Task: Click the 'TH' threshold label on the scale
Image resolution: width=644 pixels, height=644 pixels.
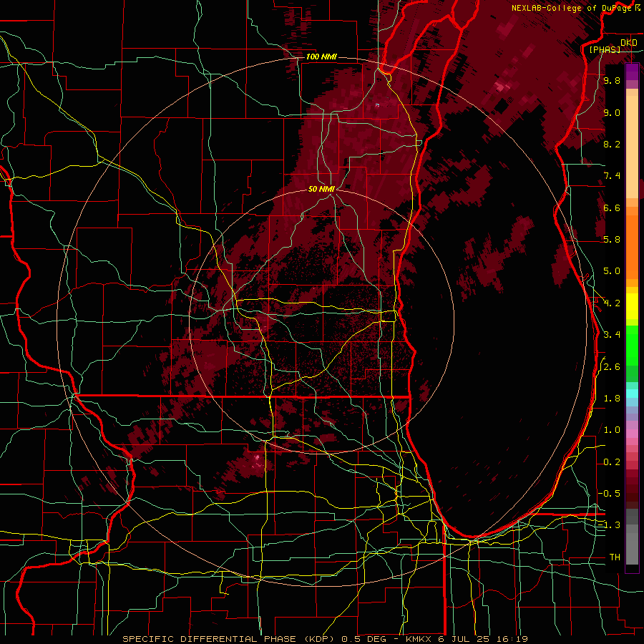Action: click(615, 557)
